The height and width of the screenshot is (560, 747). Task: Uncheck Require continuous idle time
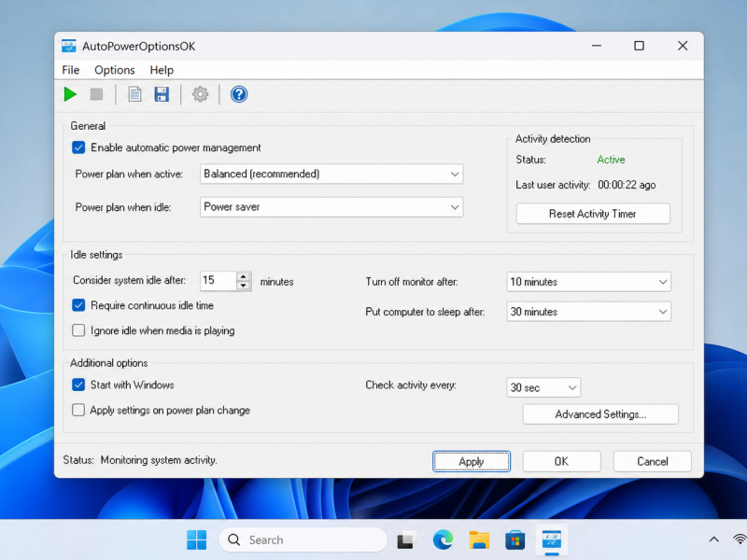point(78,305)
